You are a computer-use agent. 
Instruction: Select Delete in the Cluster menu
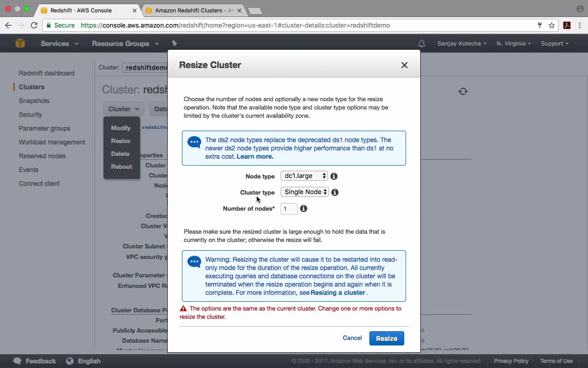pyautogui.click(x=120, y=154)
